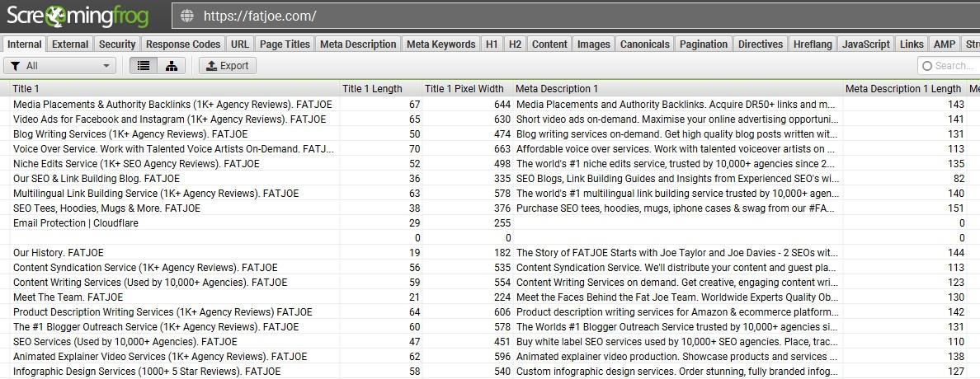Viewport: 980px width, 379px height.
Task: Select 'Infographic Design Services' row
Action: (x=147, y=372)
